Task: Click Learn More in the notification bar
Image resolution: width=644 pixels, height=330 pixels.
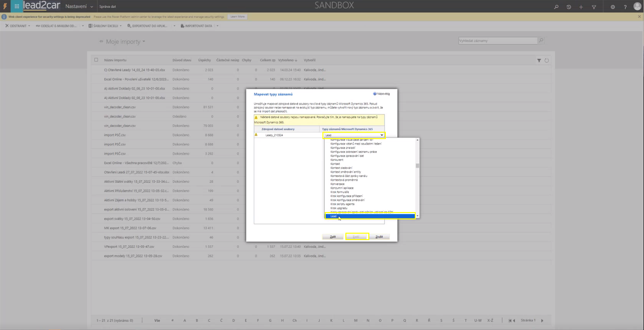Action: (237, 17)
